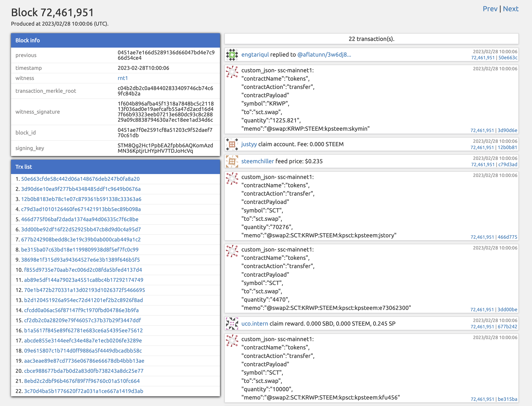Click the justyy account avatar icon
Viewport: 532px width, 406px height.
(232, 144)
